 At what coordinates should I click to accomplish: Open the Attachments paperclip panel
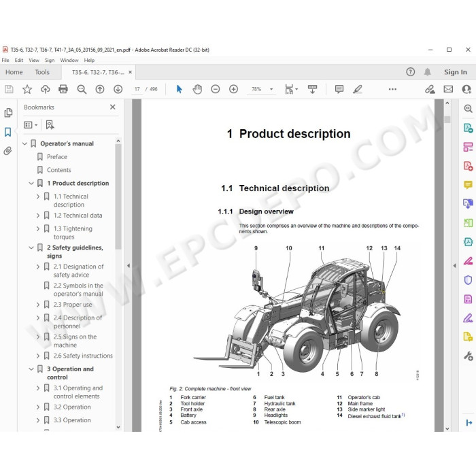pyautogui.click(x=8, y=150)
